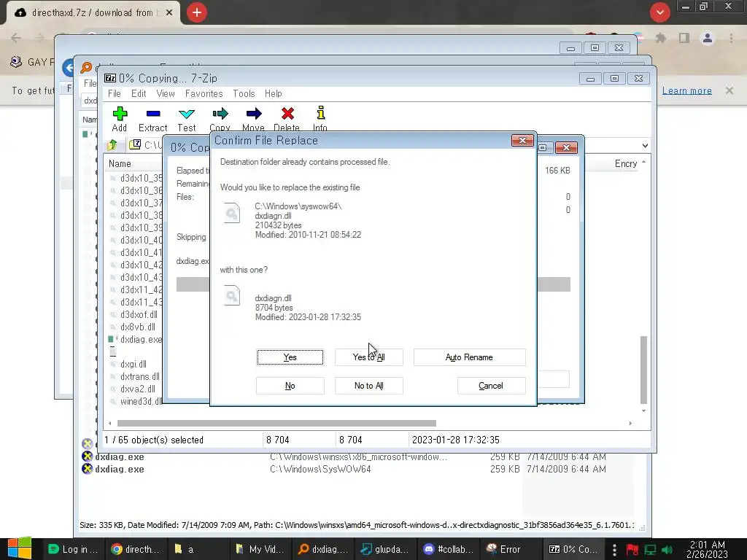The width and height of the screenshot is (747, 560).
Task: Click the No button in the dialog
Action: click(290, 386)
